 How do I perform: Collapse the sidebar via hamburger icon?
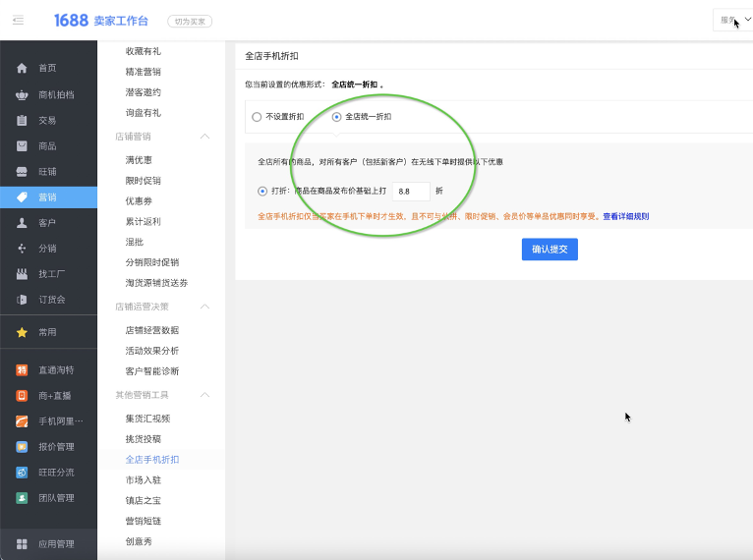[19, 21]
